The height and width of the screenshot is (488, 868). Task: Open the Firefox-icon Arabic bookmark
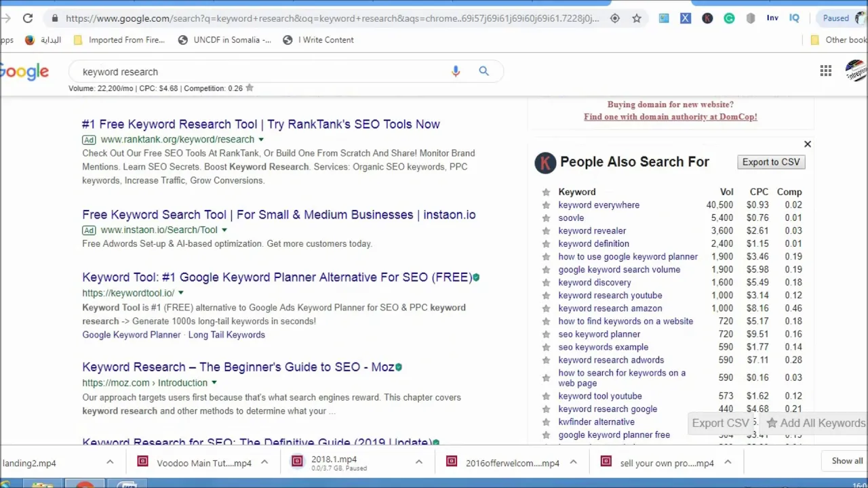(x=43, y=40)
